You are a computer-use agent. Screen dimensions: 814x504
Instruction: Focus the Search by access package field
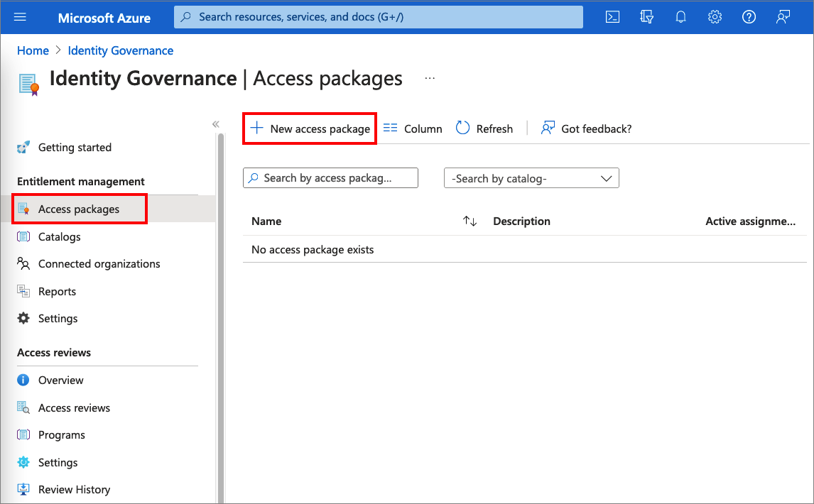point(330,178)
